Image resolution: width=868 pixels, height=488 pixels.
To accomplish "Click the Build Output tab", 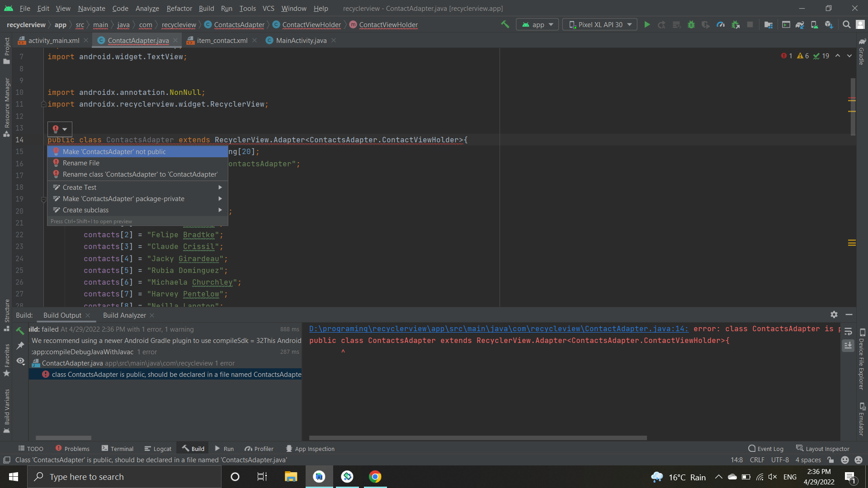I will 62,315.
